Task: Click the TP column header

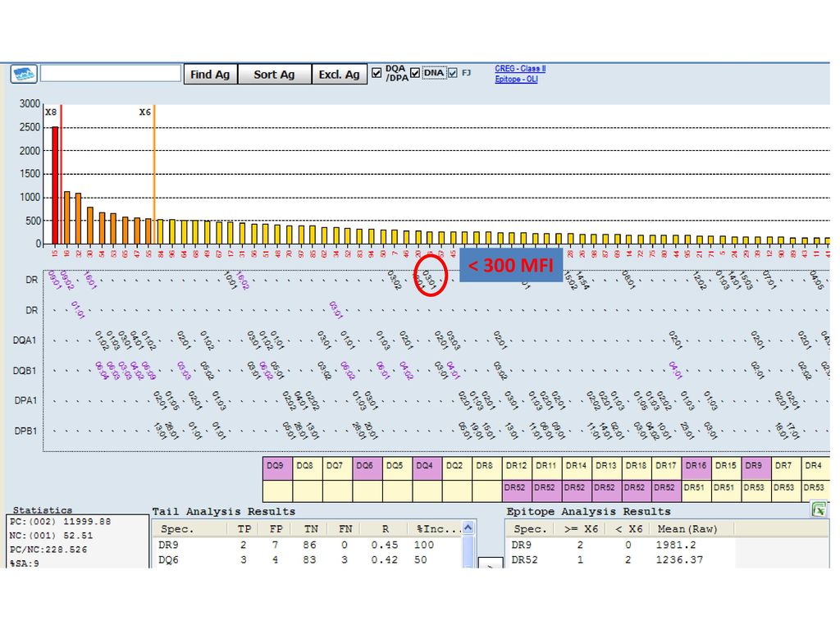Action: [244, 529]
